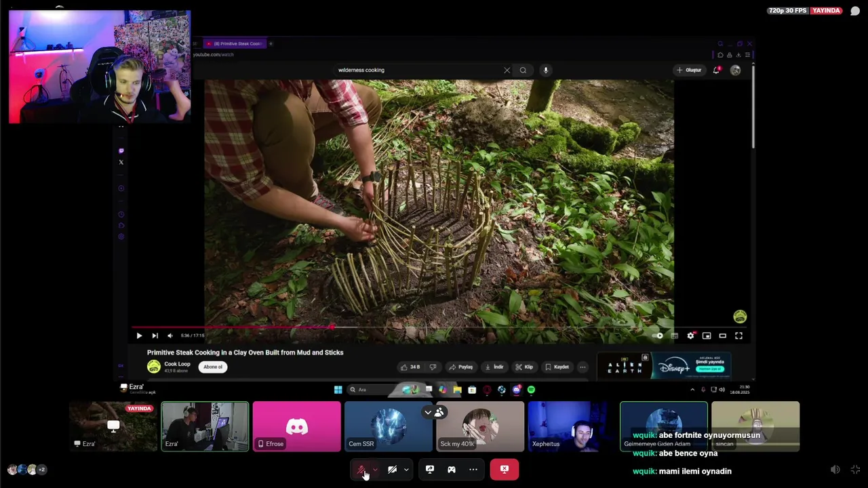Open a new browser tab
This screenshot has width=868, height=488.
(271, 43)
